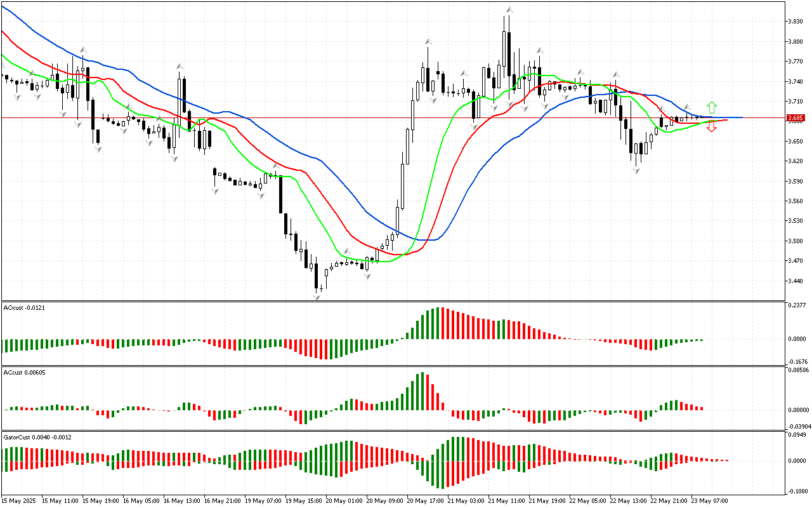Click the -0.1080 GatorCust scale value
The image size is (812, 508).
(796, 491)
